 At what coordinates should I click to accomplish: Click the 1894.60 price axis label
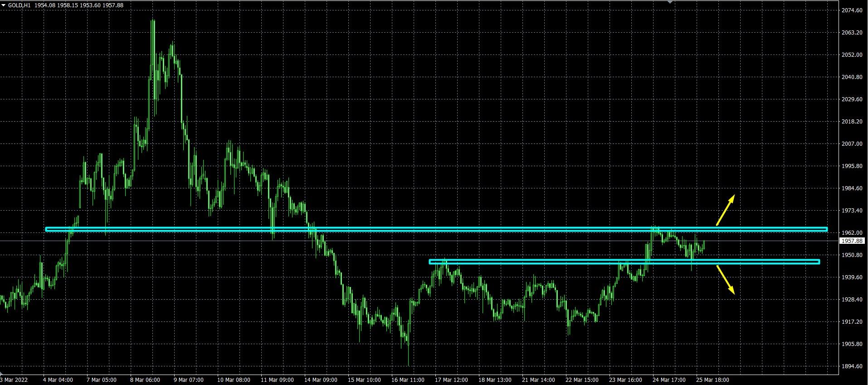pos(852,366)
